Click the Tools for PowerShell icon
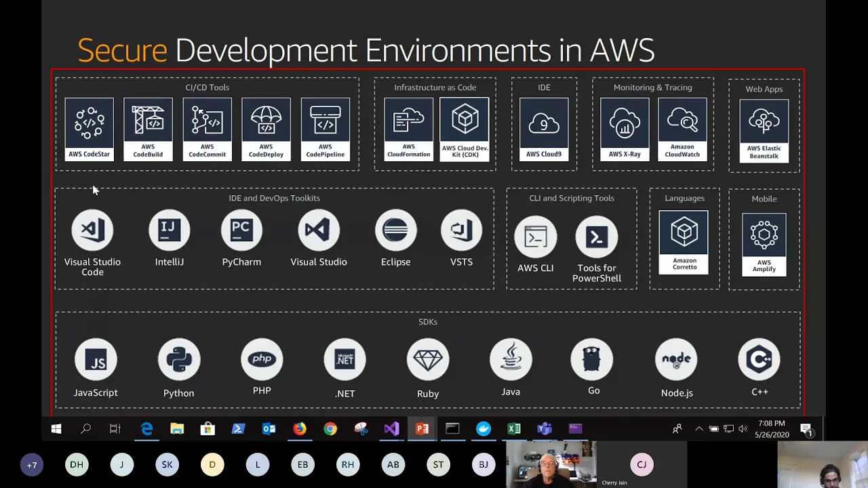 pyautogui.click(x=597, y=237)
